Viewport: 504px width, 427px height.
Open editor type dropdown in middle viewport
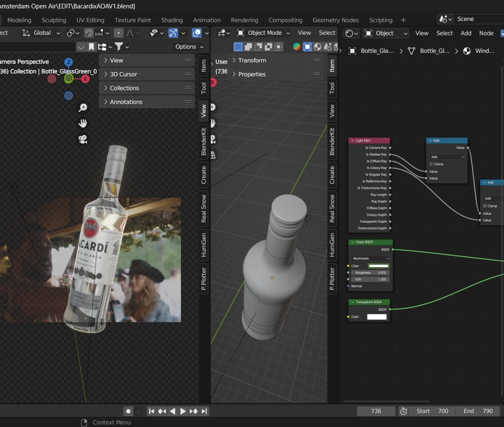pos(223,33)
